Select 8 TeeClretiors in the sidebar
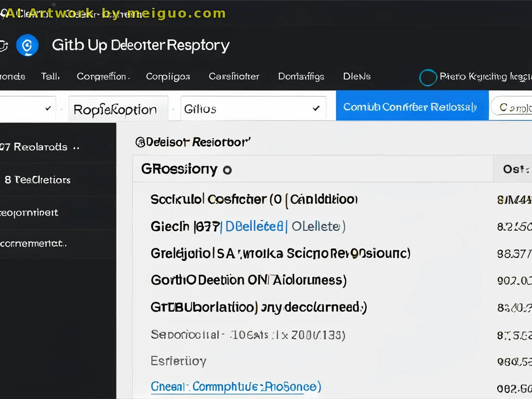Viewport: 532px width, 399px height. click(x=37, y=180)
